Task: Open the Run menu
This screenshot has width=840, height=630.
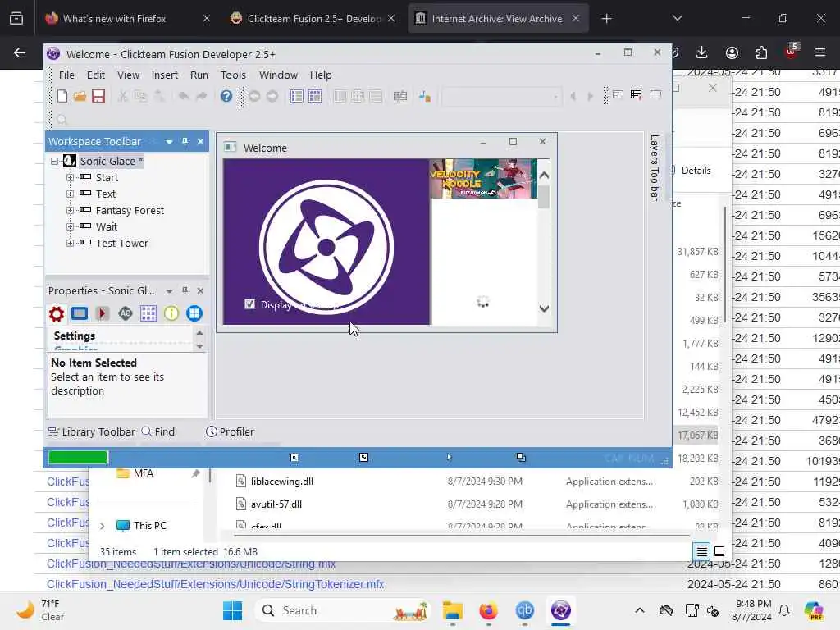Action: coord(199,75)
